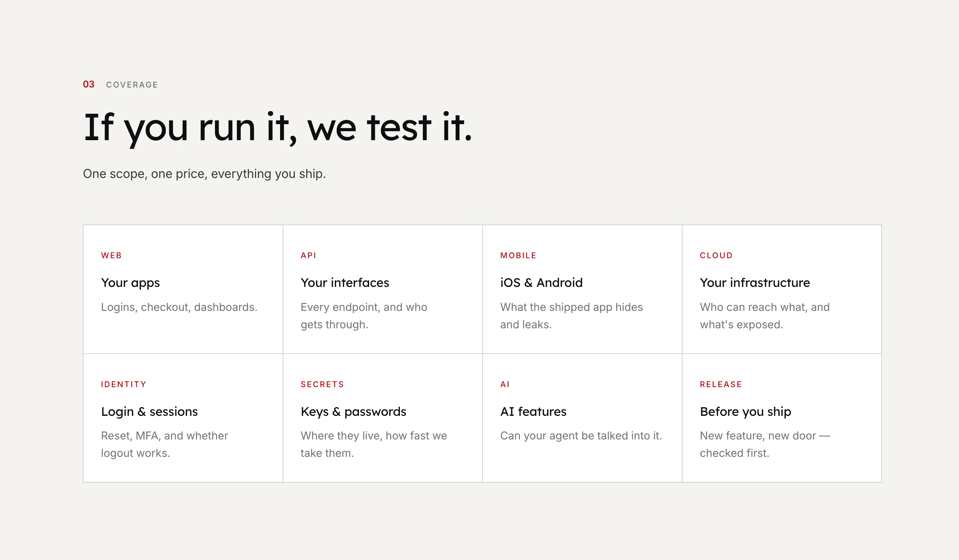This screenshot has height=560, width=959.
Task: Click the "IDENTITY" card label
Action: coord(124,384)
